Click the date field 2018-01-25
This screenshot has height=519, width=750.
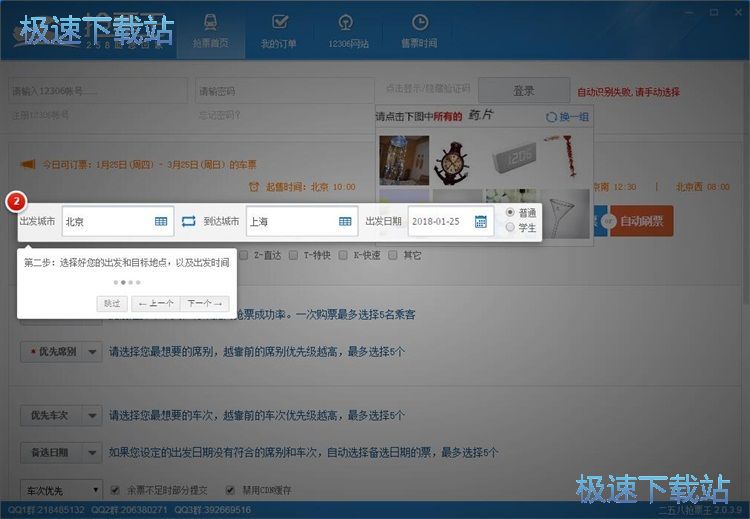point(451,221)
